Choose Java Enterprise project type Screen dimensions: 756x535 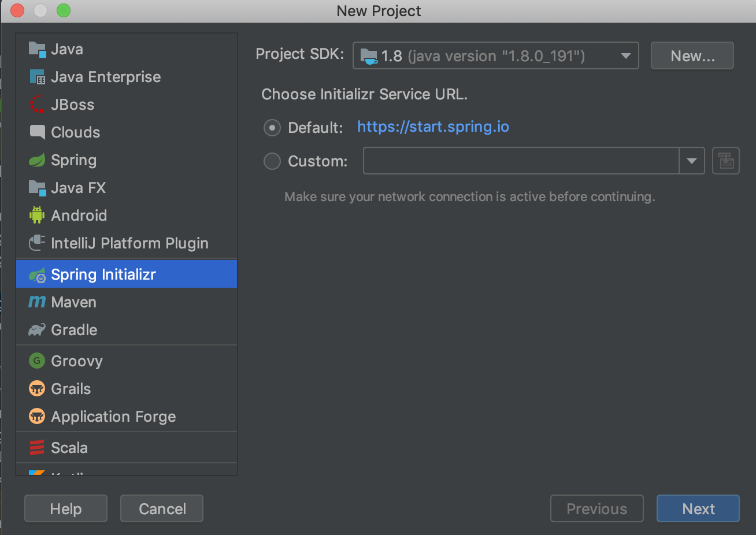(127, 77)
